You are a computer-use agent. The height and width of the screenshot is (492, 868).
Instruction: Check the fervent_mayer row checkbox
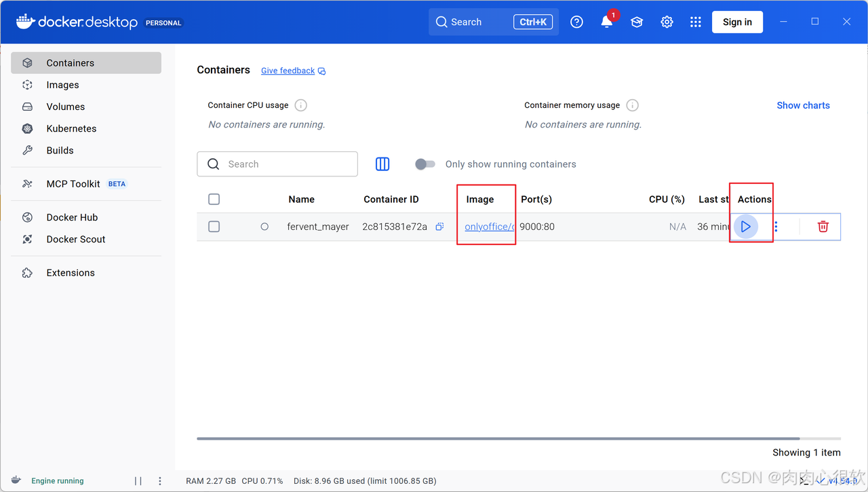[x=214, y=227]
